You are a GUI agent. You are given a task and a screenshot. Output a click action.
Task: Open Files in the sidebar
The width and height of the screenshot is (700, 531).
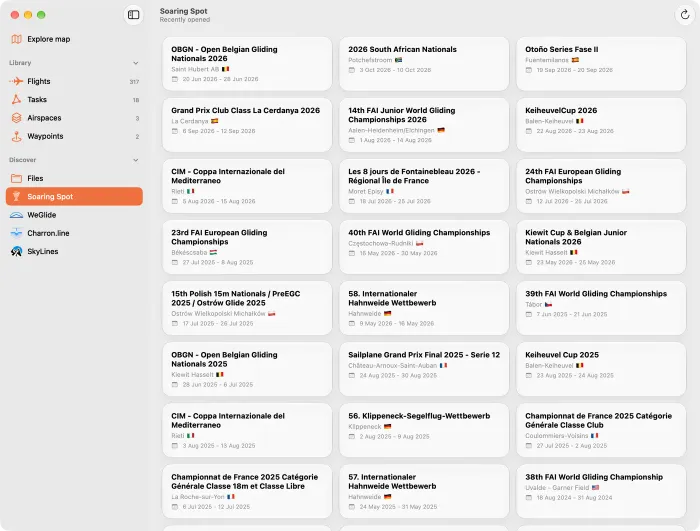pos(74,178)
